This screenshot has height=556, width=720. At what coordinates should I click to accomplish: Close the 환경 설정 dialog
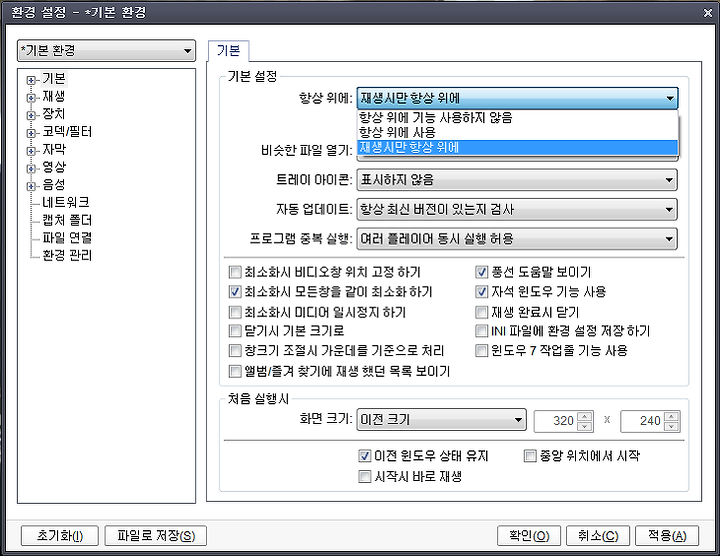(708, 13)
